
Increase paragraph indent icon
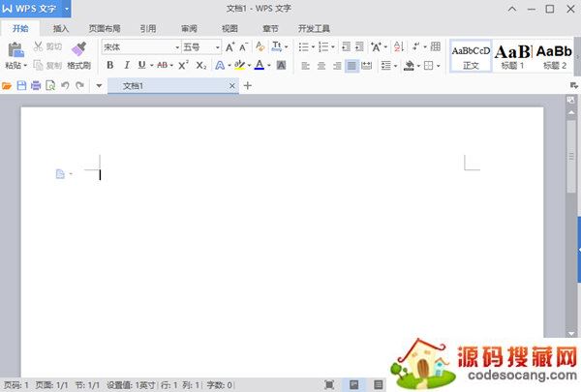[x=359, y=46]
